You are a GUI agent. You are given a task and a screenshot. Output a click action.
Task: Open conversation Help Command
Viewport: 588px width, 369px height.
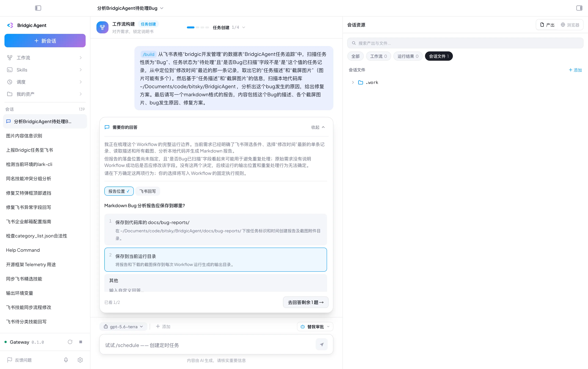(x=45, y=250)
